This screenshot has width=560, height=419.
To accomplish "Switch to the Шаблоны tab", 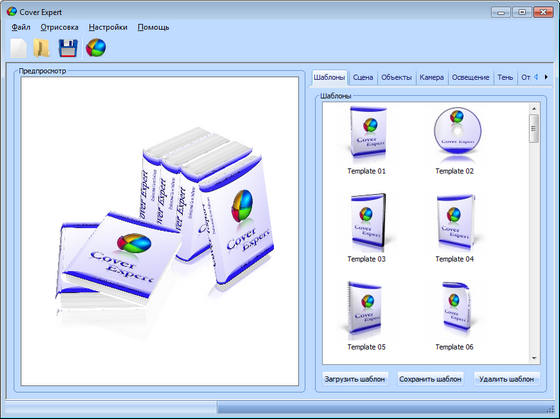I will point(329,77).
